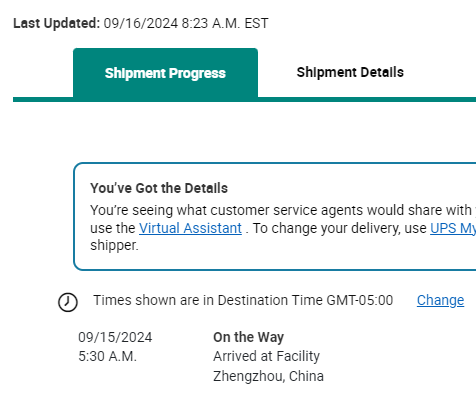476x393 pixels.
Task: Select the 09/16/2024 8:23 A.M. EST timestamp
Action: (186, 23)
